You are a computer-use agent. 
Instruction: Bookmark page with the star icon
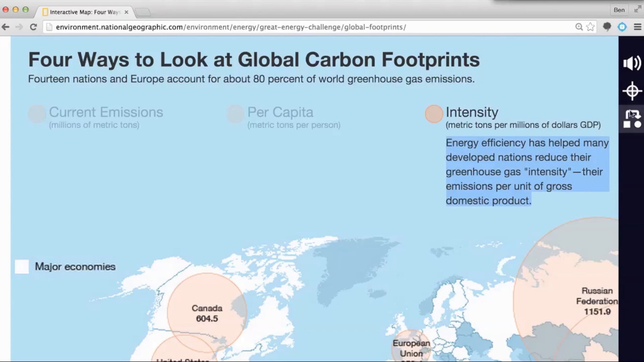tap(590, 27)
